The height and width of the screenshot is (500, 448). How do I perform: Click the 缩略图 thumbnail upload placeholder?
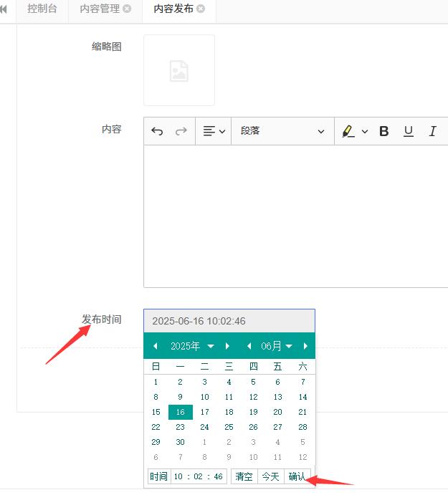pos(179,70)
